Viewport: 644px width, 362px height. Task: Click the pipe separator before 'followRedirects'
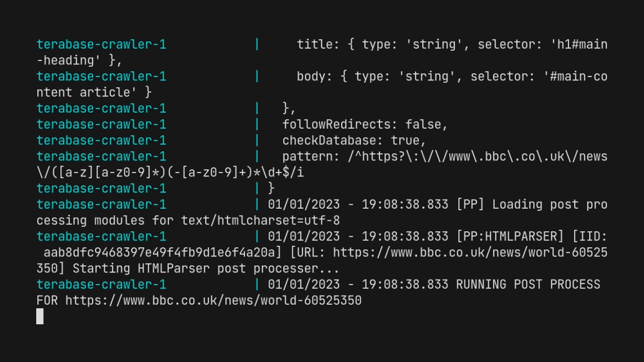pyautogui.click(x=257, y=124)
